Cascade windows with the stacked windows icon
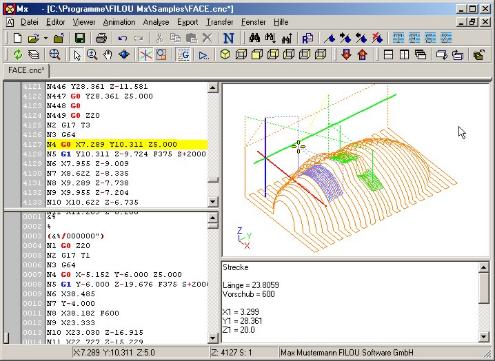The image size is (495, 361). coord(420,54)
